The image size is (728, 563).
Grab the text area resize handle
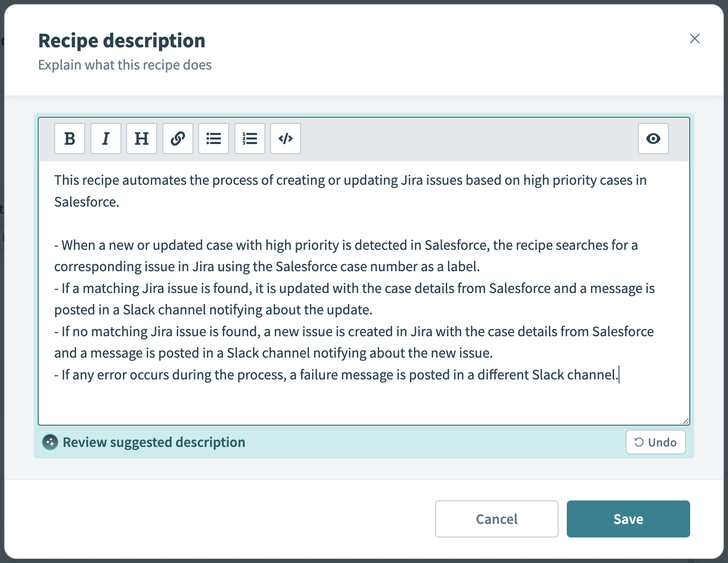(x=685, y=421)
